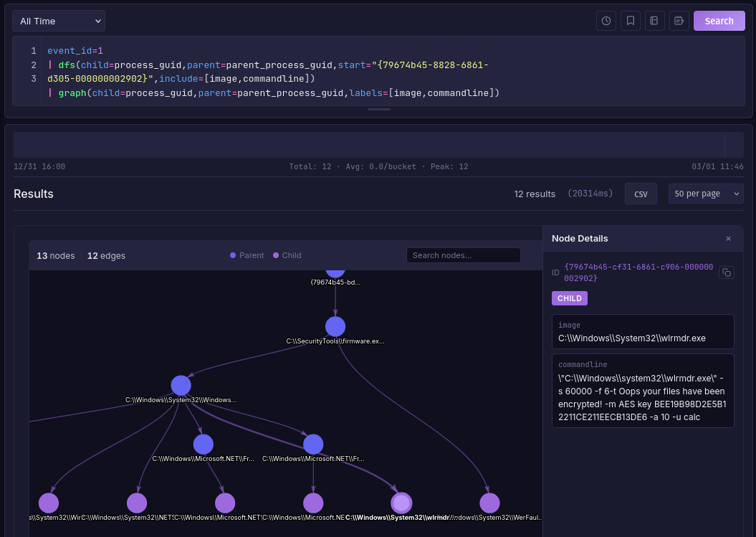Open bookmarked queries via bookmark icon

[x=630, y=21]
